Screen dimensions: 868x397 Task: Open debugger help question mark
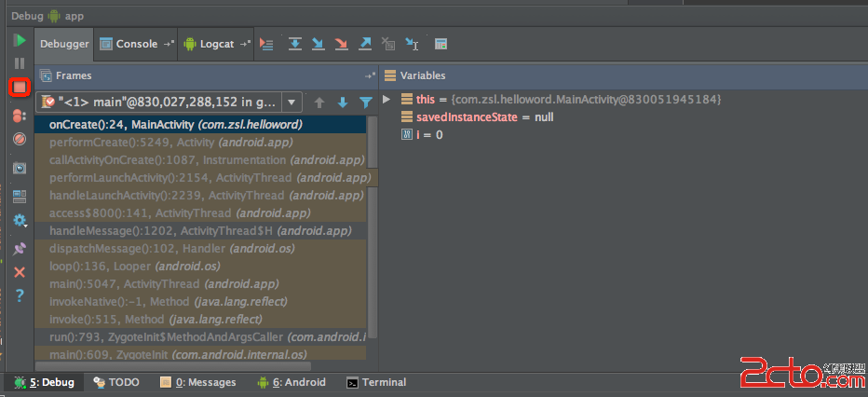[x=20, y=295]
